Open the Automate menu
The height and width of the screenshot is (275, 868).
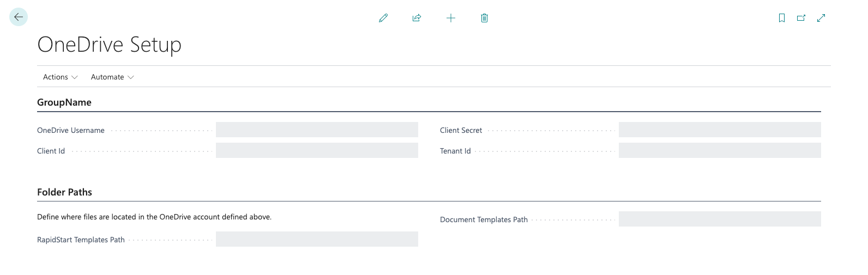click(x=107, y=77)
